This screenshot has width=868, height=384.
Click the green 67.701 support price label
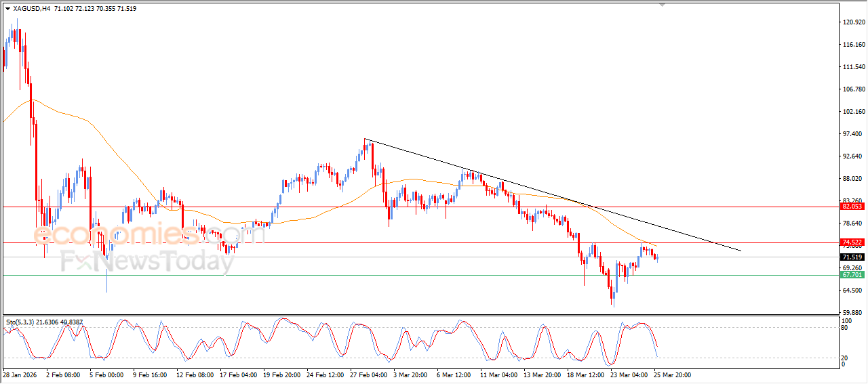point(852,275)
